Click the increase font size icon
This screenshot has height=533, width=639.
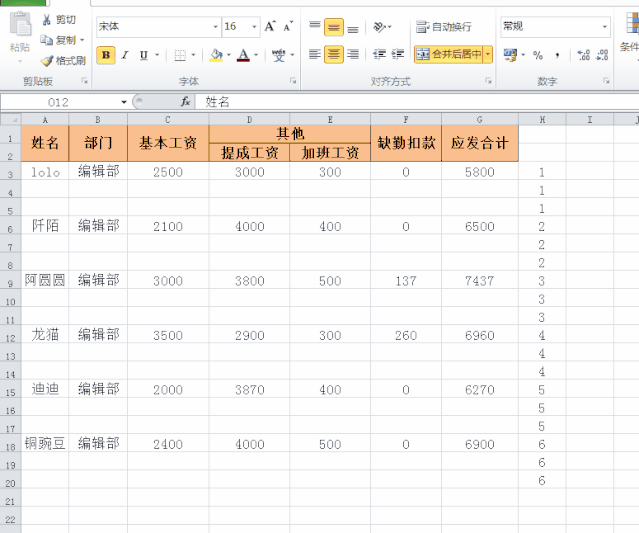270,27
